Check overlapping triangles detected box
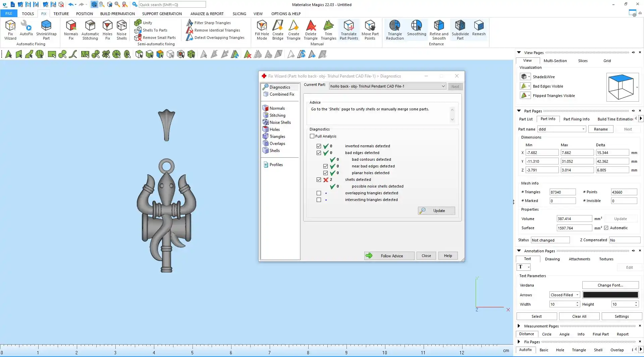This screenshot has width=644, height=357. [x=319, y=193]
